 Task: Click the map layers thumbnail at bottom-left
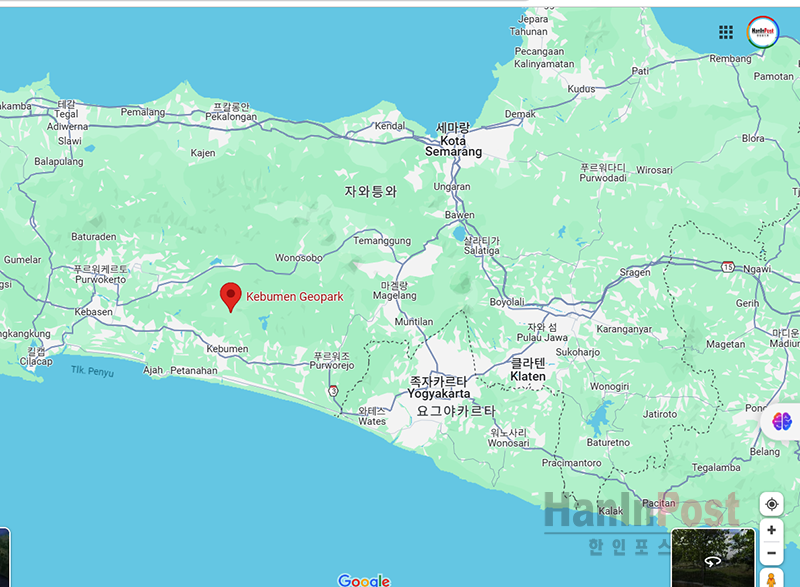coord(4,557)
